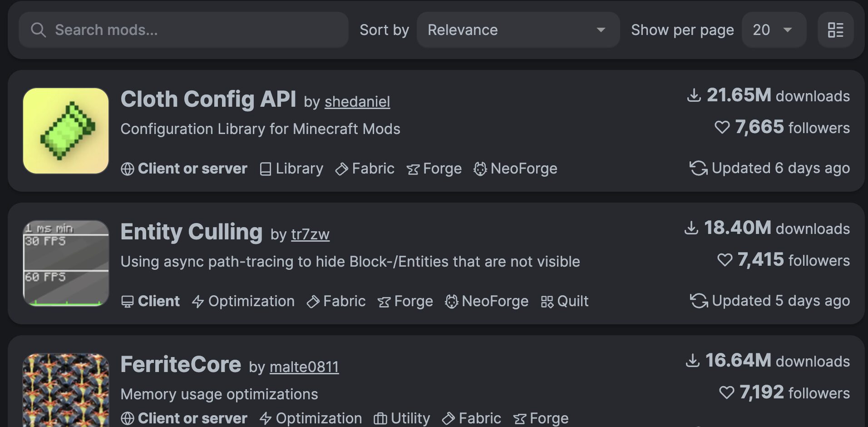Click the globe icon on FerriteCore
The image size is (868, 427).
tap(128, 418)
